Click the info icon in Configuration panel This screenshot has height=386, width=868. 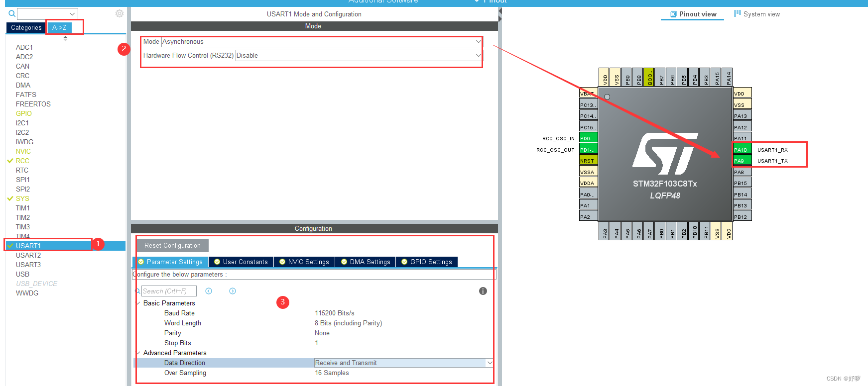tap(483, 291)
